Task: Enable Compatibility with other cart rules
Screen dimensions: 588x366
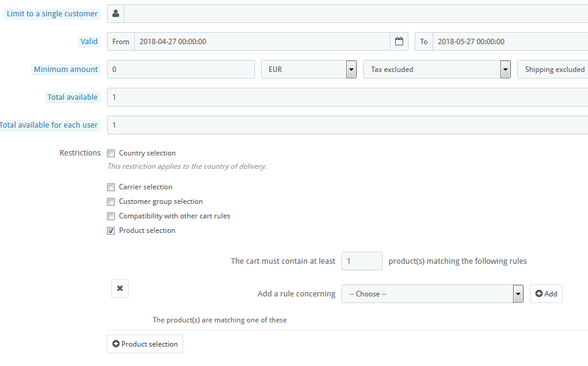Action: [x=111, y=217]
